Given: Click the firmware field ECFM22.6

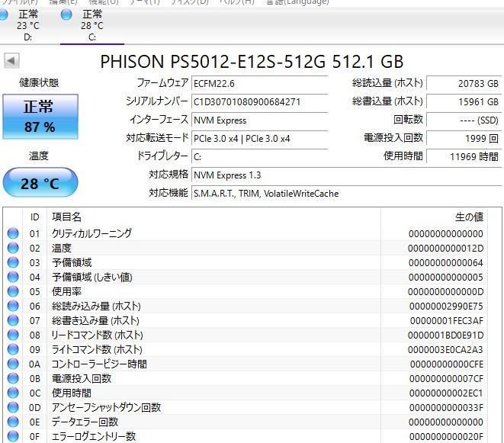Looking at the screenshot, I should [x=259, y=84].
